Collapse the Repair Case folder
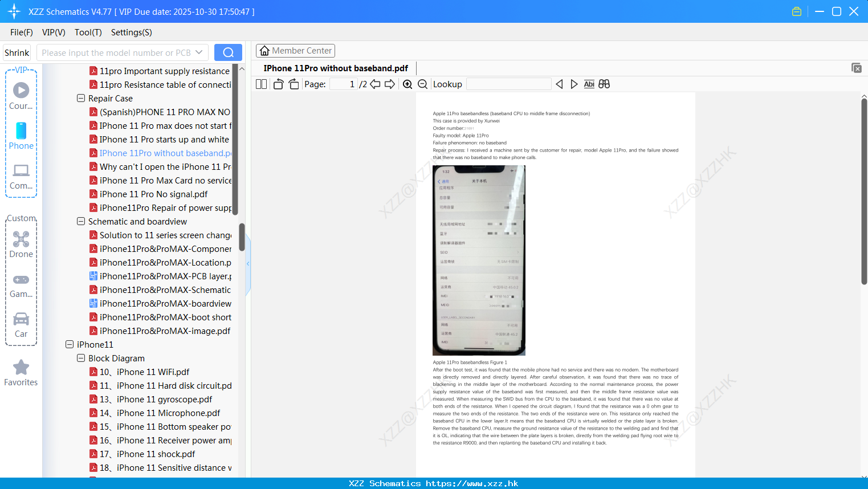This screenshot has width=868, height=489. 81,98
